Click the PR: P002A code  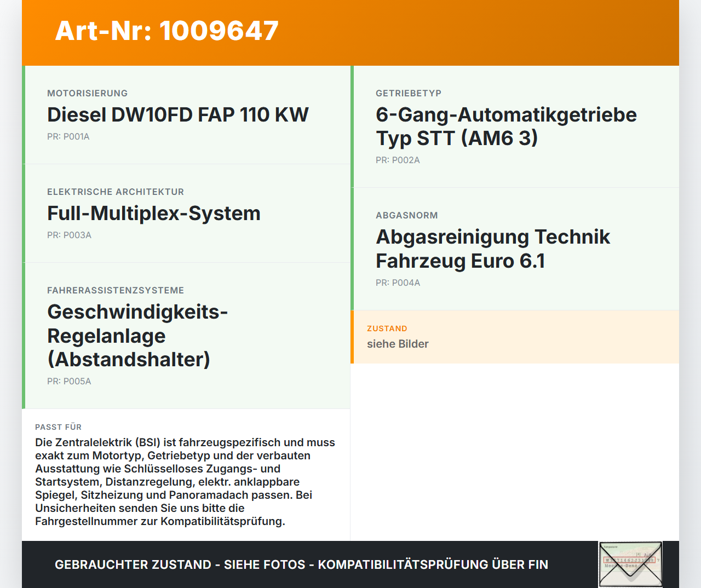coord(398,160)
